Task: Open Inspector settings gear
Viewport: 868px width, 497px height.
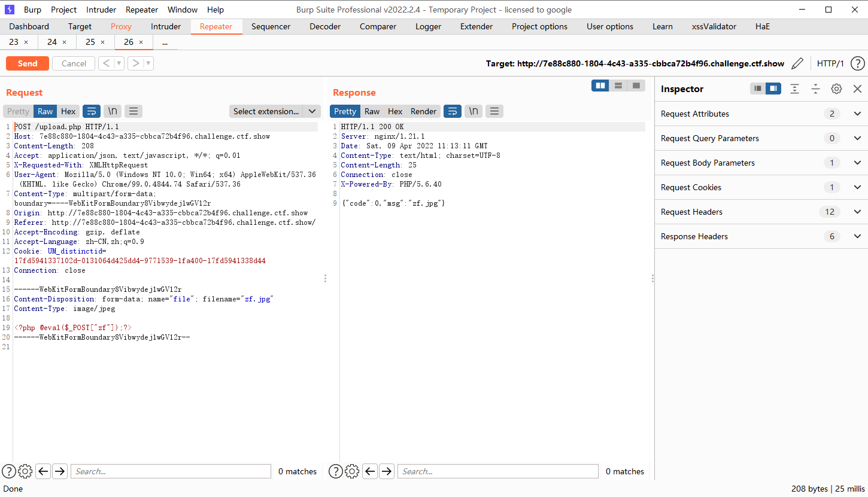Action: (836, 89)
